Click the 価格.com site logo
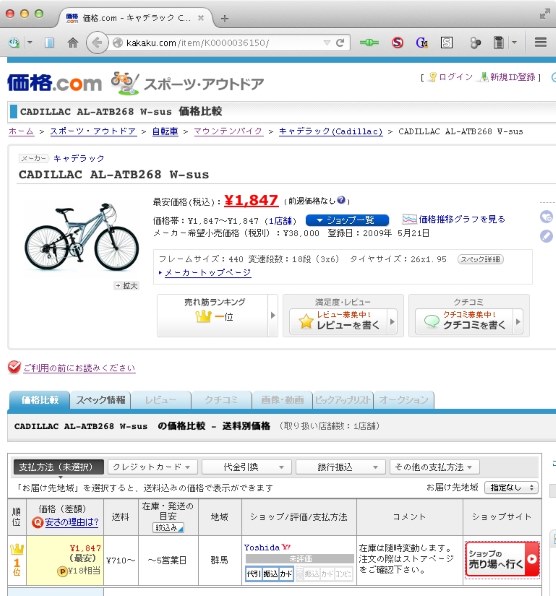Image resolution: width=556 pixels, height=596 pixels. (x=54, y=82)
